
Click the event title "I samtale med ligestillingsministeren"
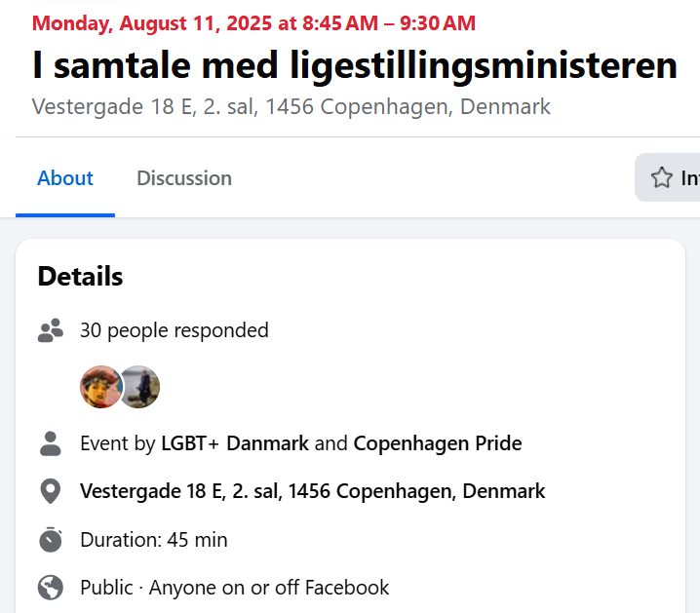click(354, 65)
